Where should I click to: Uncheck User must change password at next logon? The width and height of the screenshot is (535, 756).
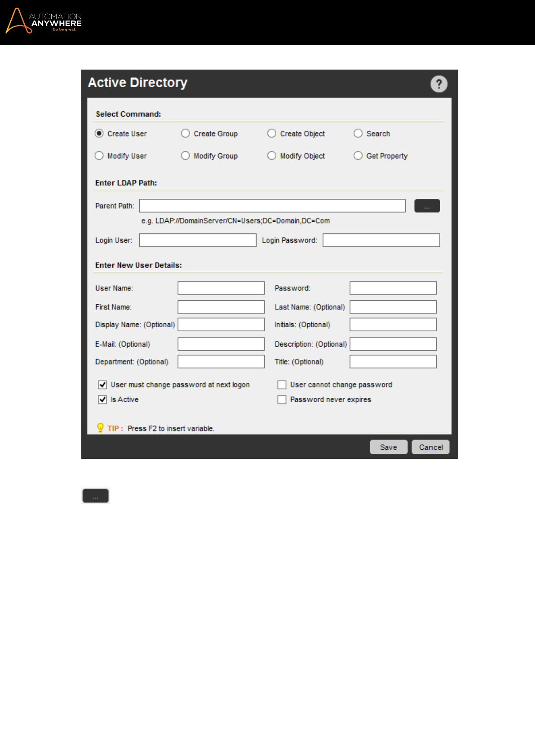click(102, 385)
